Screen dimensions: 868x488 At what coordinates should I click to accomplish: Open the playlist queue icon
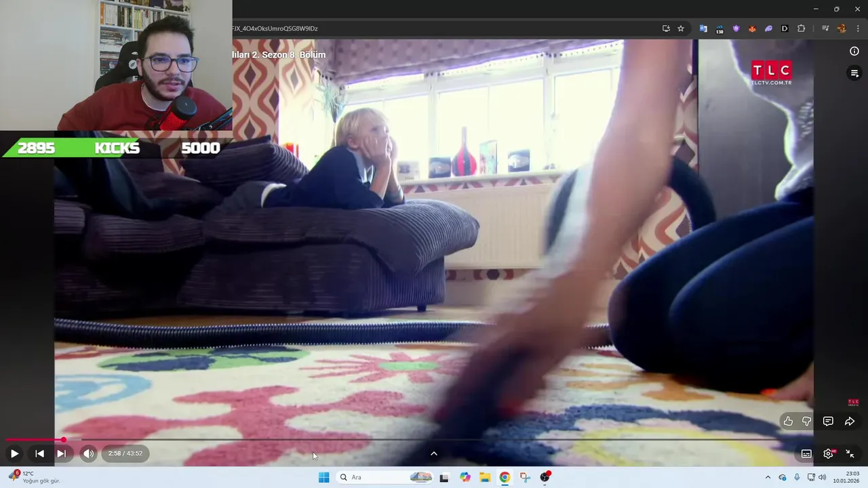point(854,73)
